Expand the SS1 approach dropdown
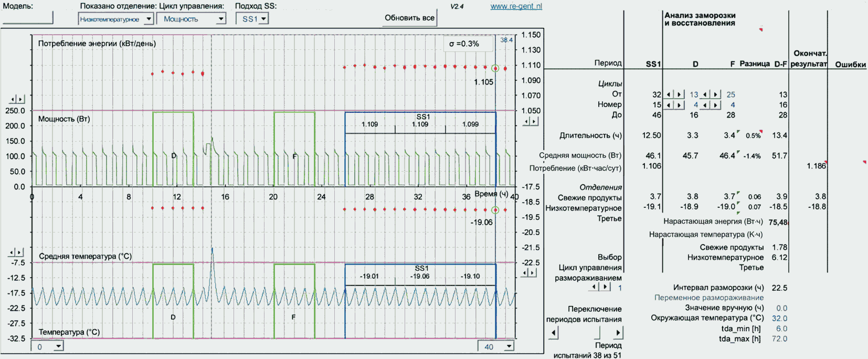868x359 pixels. (263, 19)
